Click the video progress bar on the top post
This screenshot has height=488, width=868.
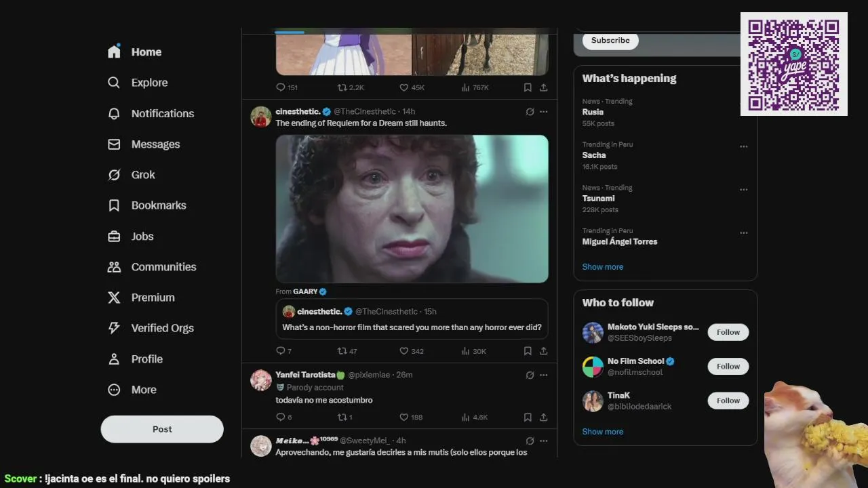coord(412,32)
